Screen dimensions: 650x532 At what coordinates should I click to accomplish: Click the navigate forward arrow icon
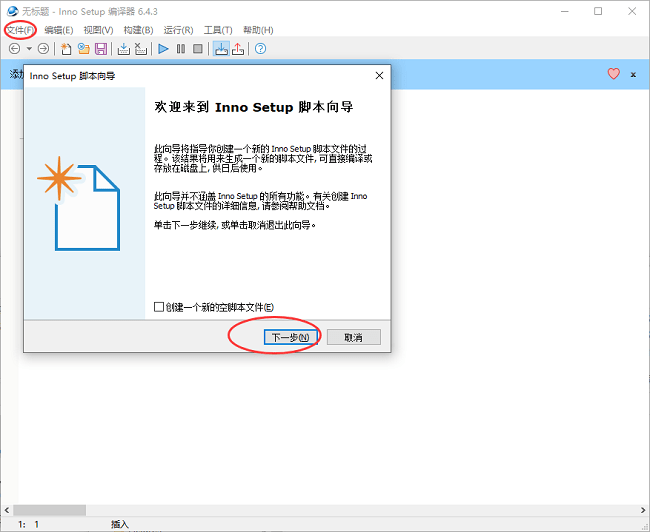pyautogui.click(x=43, y=49)
